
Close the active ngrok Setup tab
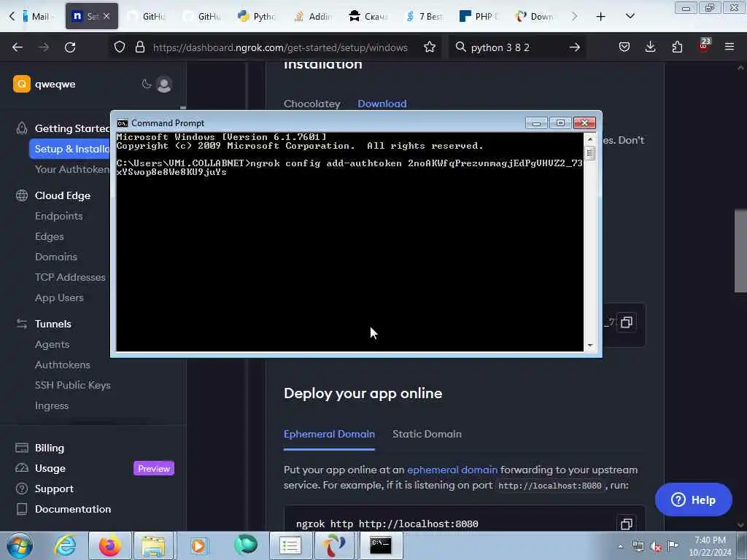click(x=107, y=16)
